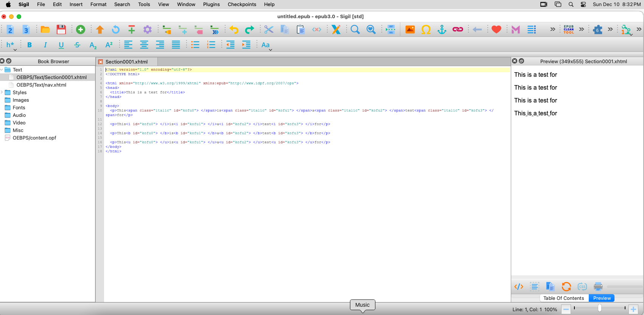Image resolution: width=644 pixels, height=315 pixels.
Task: Float the Book Browser panel
Action: click(9, 61)
